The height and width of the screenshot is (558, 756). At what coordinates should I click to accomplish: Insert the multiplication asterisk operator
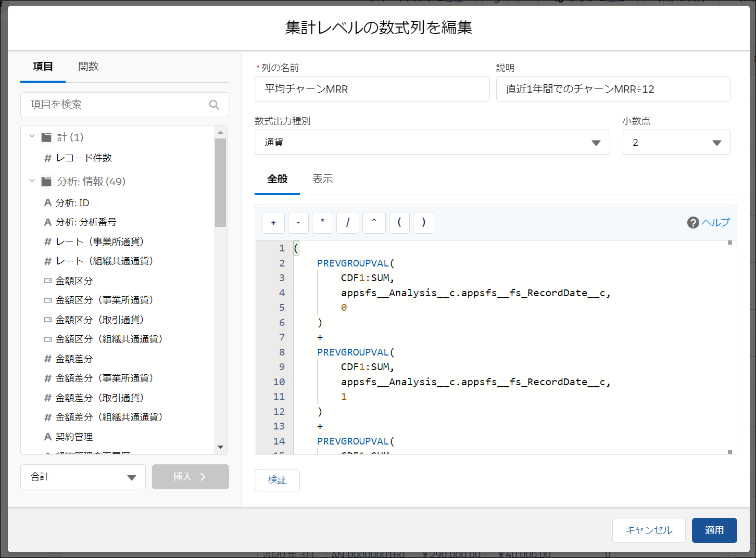(x=323, y=223)
